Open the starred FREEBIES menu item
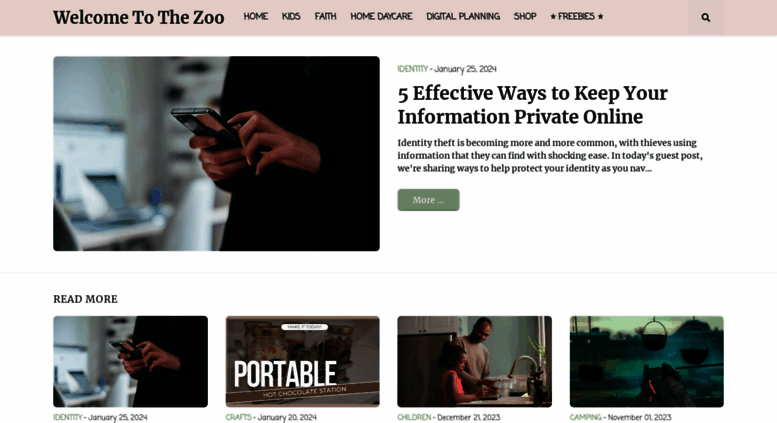The height and width of the screenshot is (423, 777). click(577, 16)
